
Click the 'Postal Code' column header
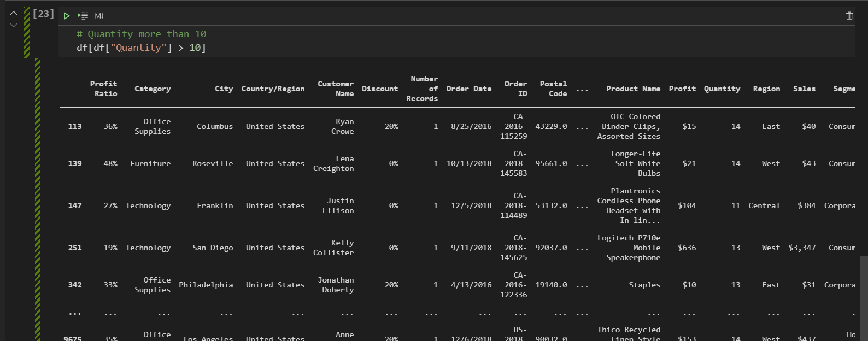tap(553, 89)
